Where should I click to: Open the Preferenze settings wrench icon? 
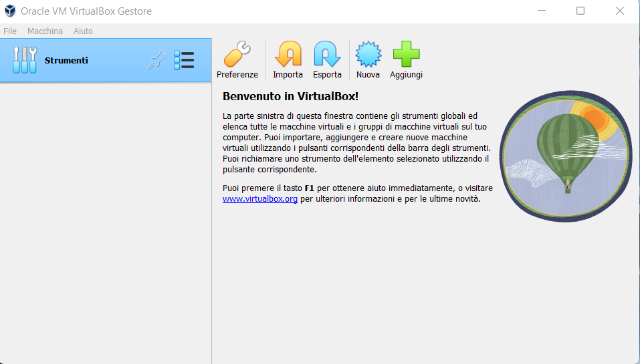[237, 54]
